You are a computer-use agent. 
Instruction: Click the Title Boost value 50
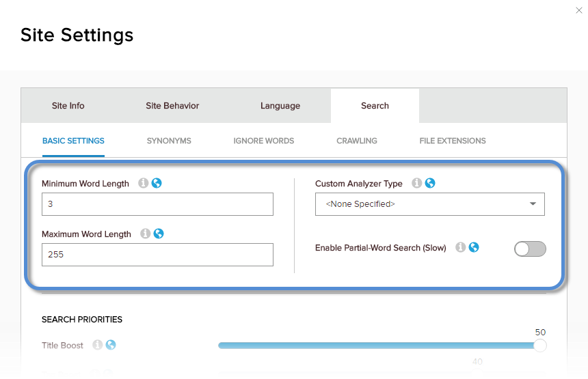(x=540, y=332)
